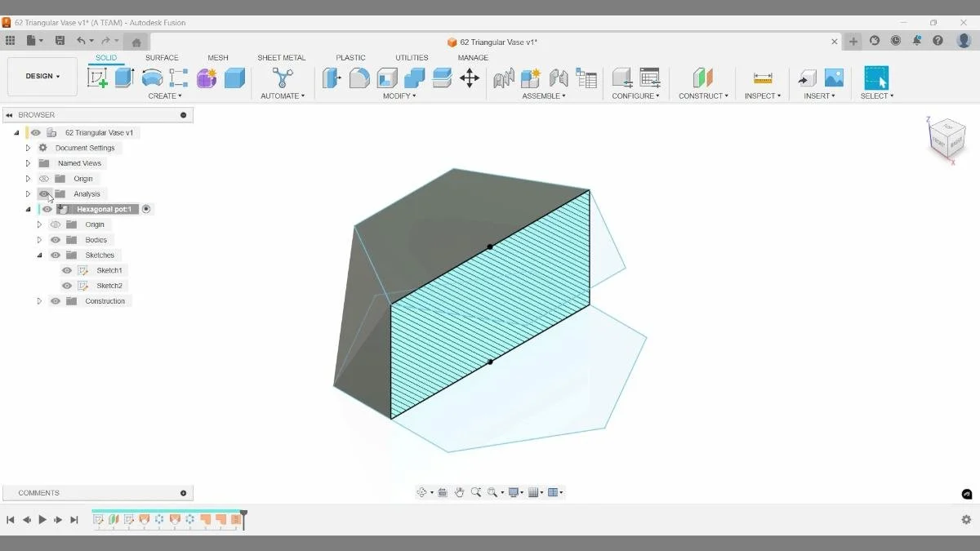
Task: Expand the Bodies folder
Action: (x=39, y=239)
